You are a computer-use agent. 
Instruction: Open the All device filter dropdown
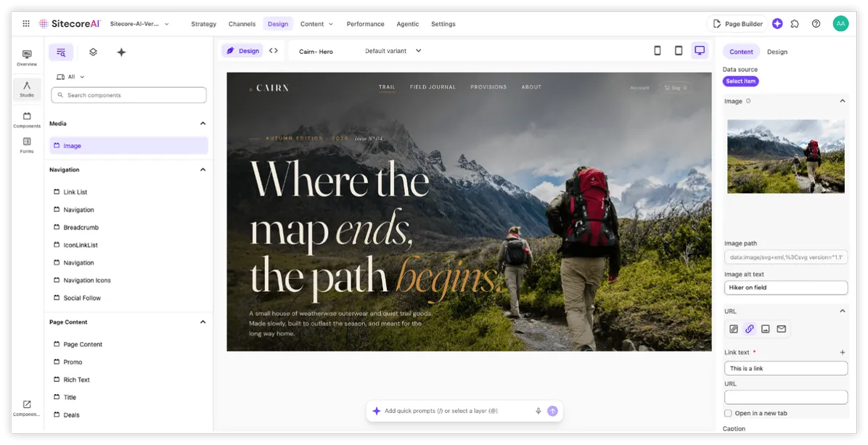pos(71,77)
